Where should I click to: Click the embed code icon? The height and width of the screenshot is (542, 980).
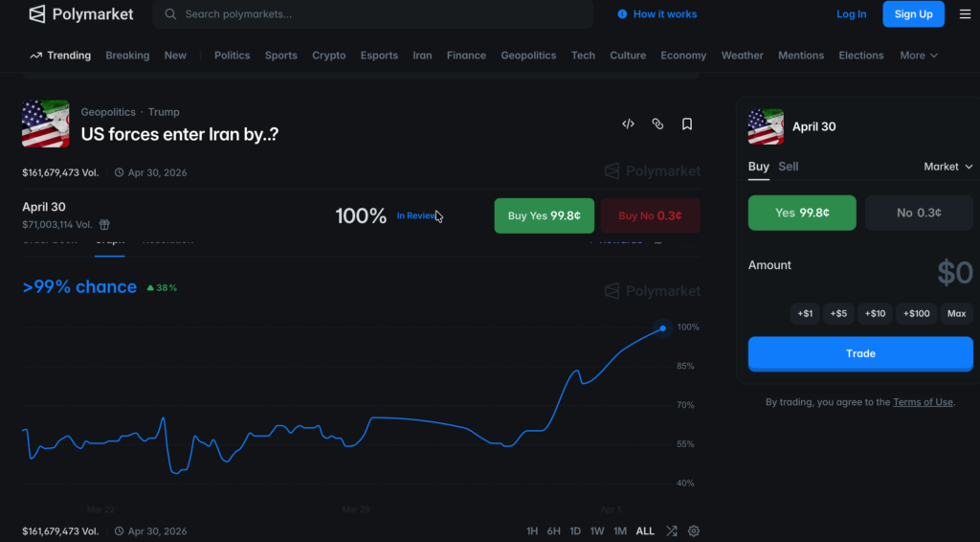[x=628, y=124]
